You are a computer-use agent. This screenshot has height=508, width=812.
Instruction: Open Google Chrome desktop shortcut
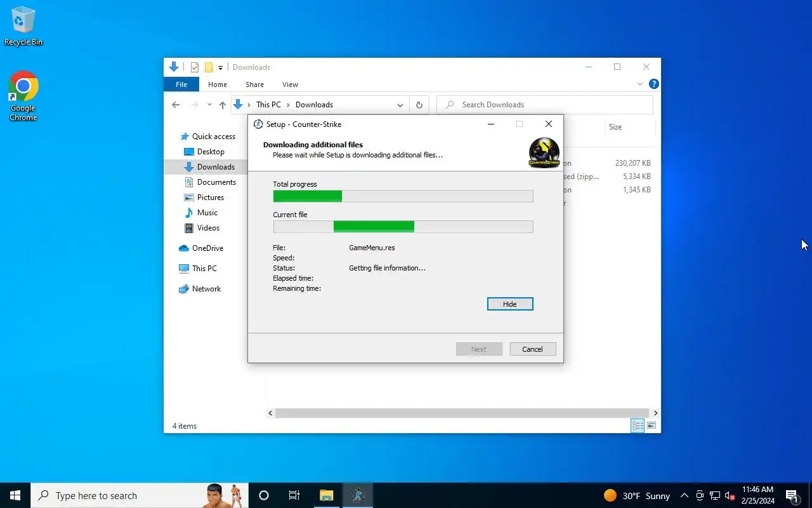pyautogui.click(x=23, y=96)
